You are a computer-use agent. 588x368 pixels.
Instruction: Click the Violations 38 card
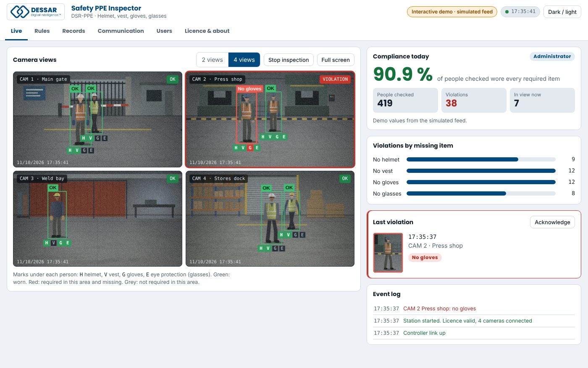474,100
